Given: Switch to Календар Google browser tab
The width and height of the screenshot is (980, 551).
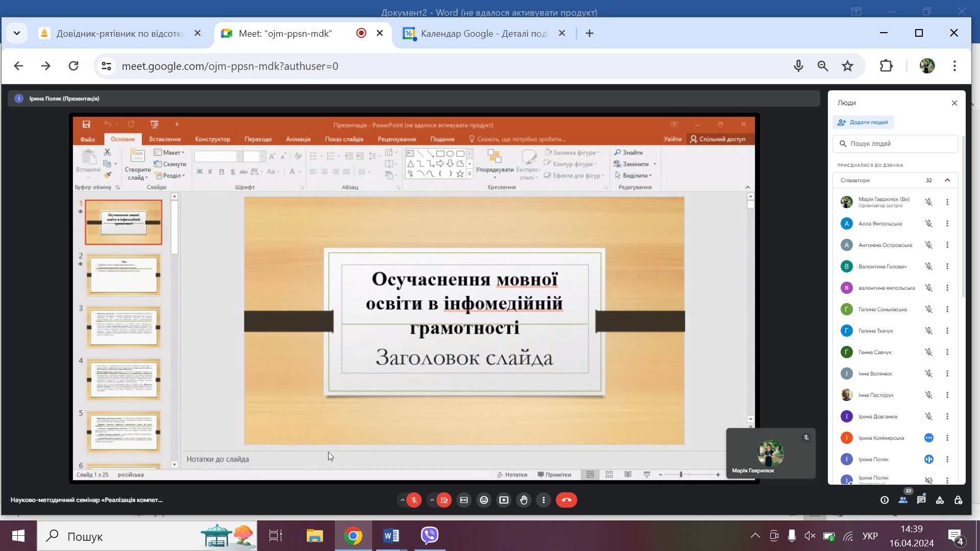Looking at the screenshot, I should coord(484,33).
